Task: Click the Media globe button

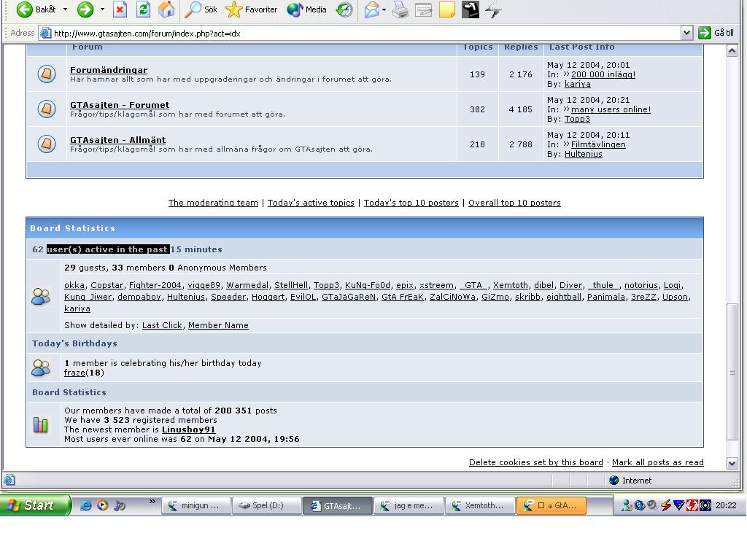Action: 307,9
